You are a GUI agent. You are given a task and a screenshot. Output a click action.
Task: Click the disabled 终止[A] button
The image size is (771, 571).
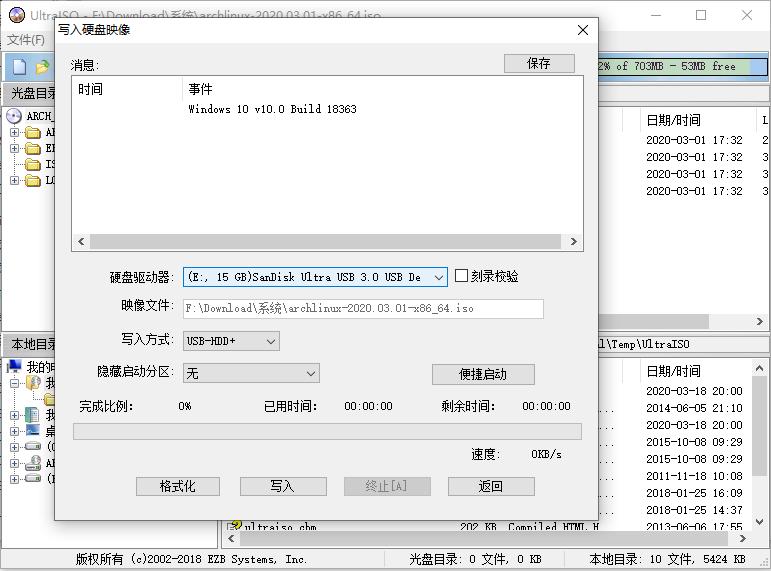tap(387, 486)
